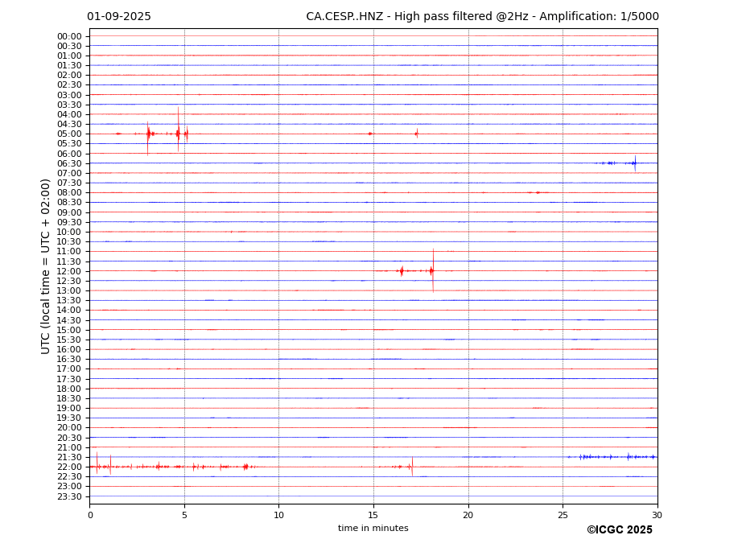
Task: Click the 20:00 row label
Action: 69,428
